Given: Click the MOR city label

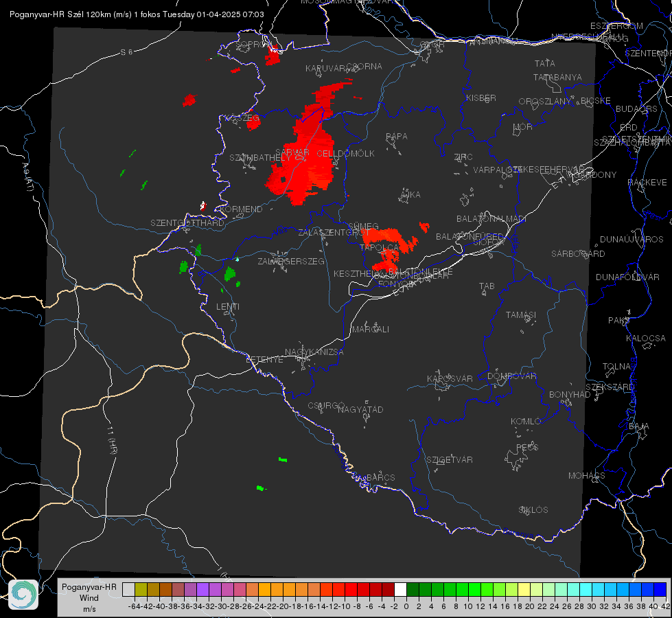Looking at the screenshot, I should click(523, 126).
